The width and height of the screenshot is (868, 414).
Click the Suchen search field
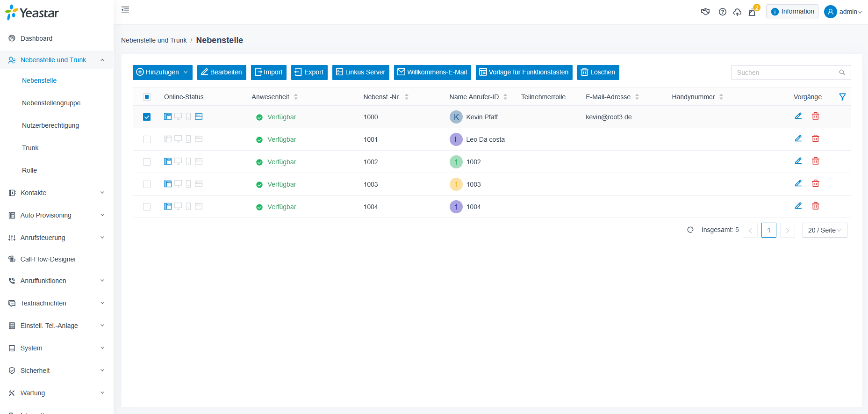(x=791, y=73)
